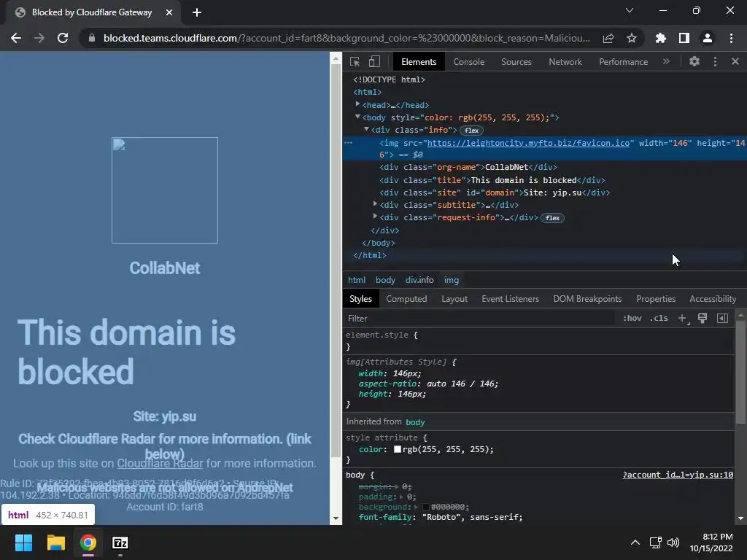This screenshot has height=560, width=747.
Task: Toggle the device toolbar emulation
Action: [x=374, y=61]
